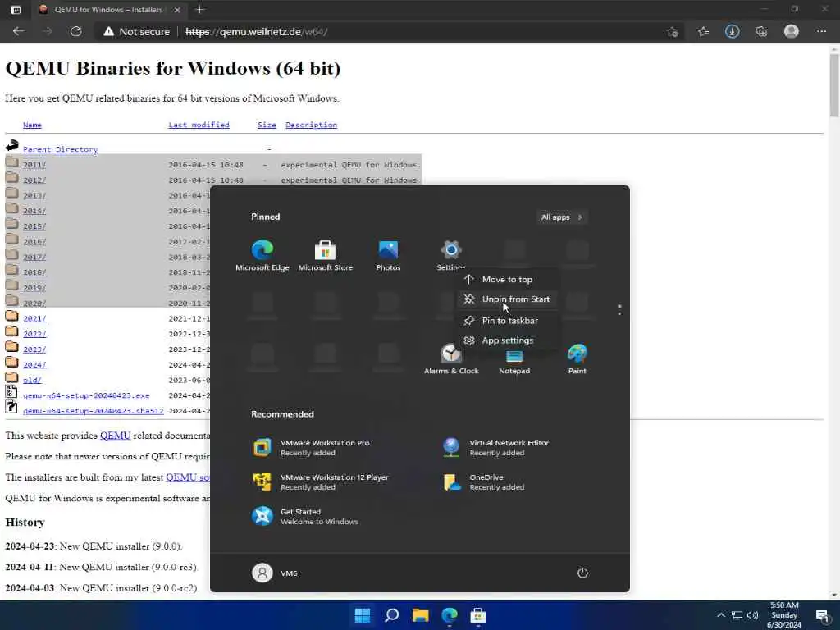The height and width of the screenshot is (630, 840).
Task: Open network status in system tray
Action: point(737,615)
